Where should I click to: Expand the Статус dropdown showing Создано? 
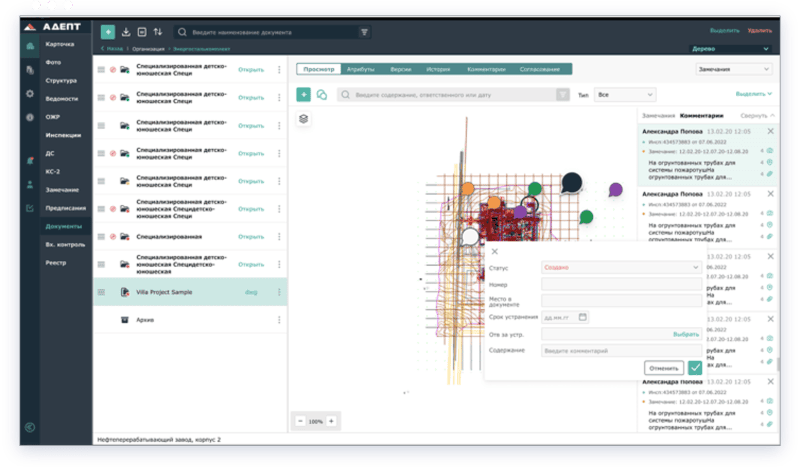[620, 267]
